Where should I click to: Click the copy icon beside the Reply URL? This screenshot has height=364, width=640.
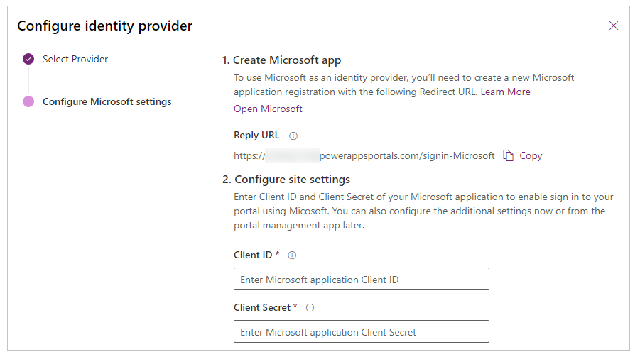click(508, 155)
